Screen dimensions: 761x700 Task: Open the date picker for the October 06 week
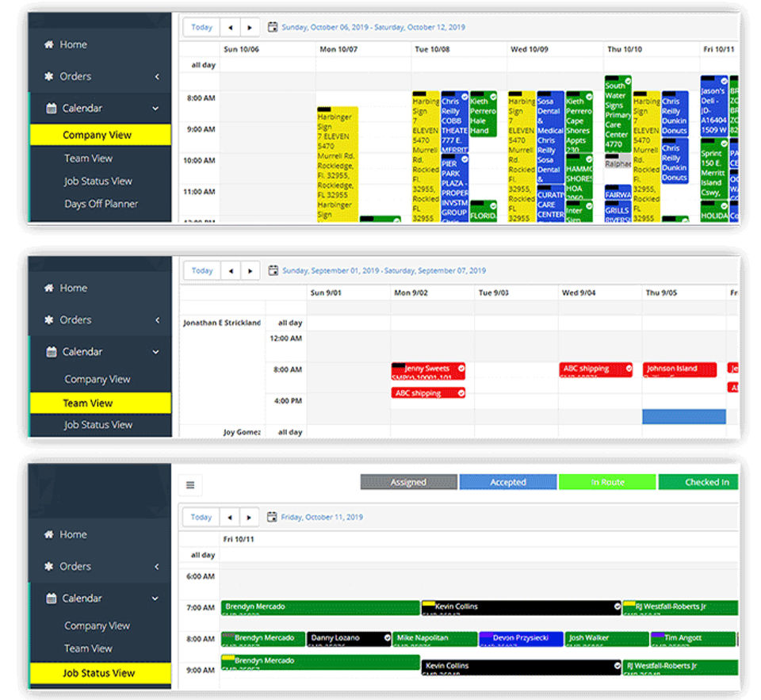273,27
